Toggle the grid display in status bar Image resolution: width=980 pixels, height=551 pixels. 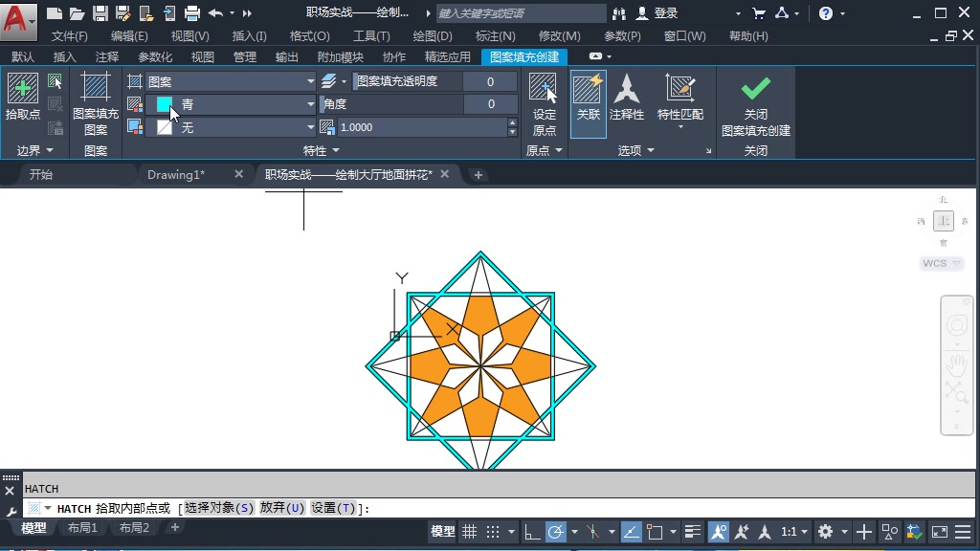click(x=470, y=533)
